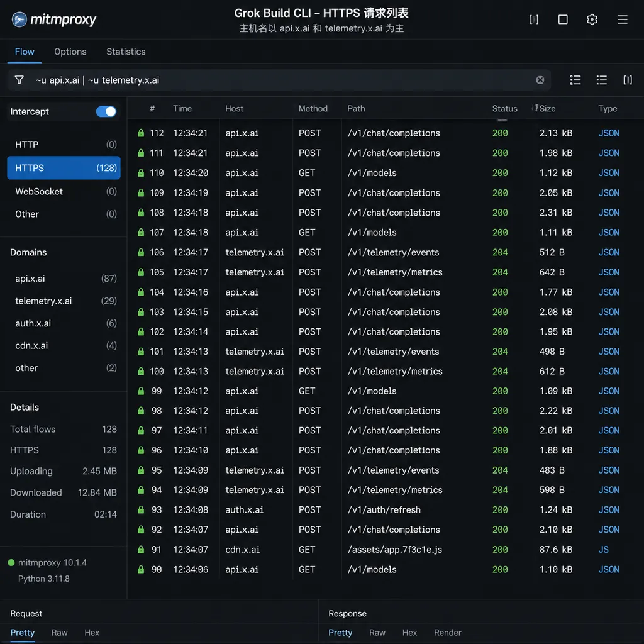Click the lock icon on flow 91
Viewport: 644px width, 644px height.
click(141, 550)
